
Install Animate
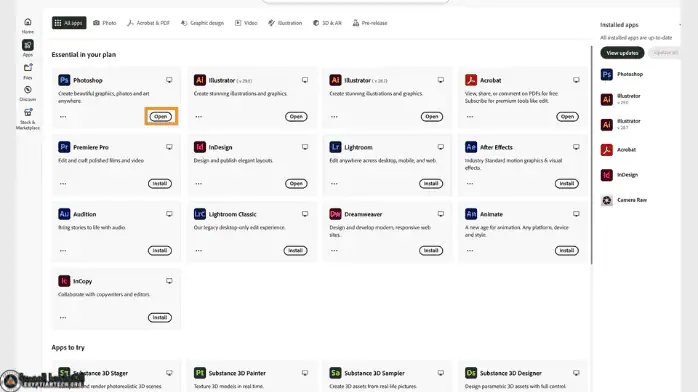pos(567,251)
